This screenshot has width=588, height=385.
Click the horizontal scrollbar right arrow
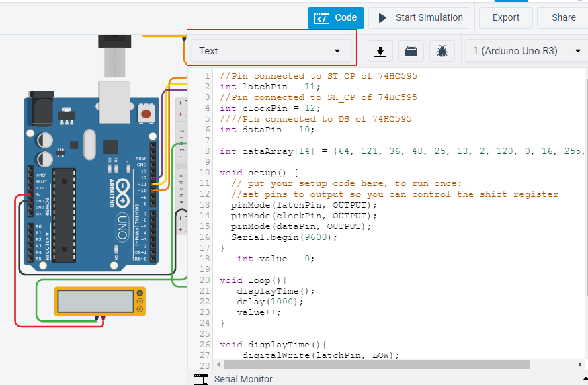point(580,364)
